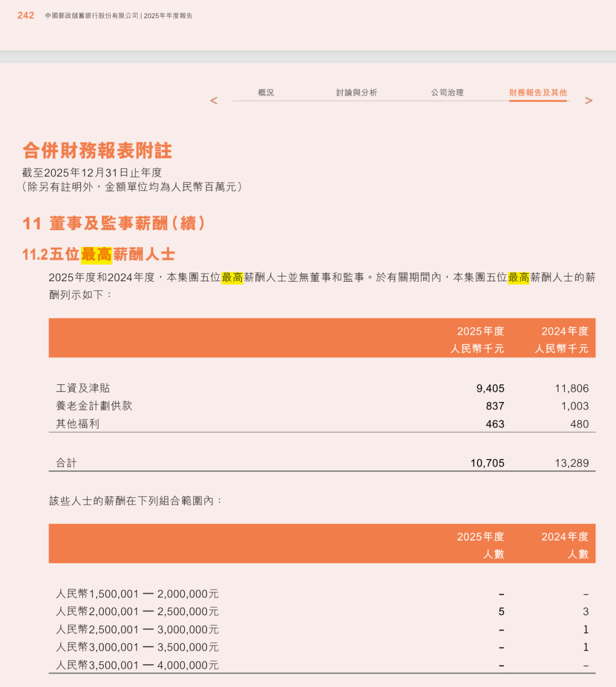Click the heading 11 董事及監事薪酬（續）
This screenshot has width=616, height=687.
114,223
